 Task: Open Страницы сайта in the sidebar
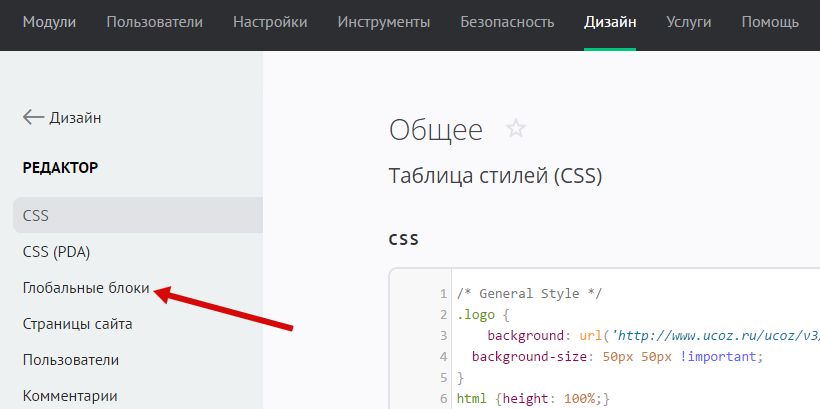point(77,324)
